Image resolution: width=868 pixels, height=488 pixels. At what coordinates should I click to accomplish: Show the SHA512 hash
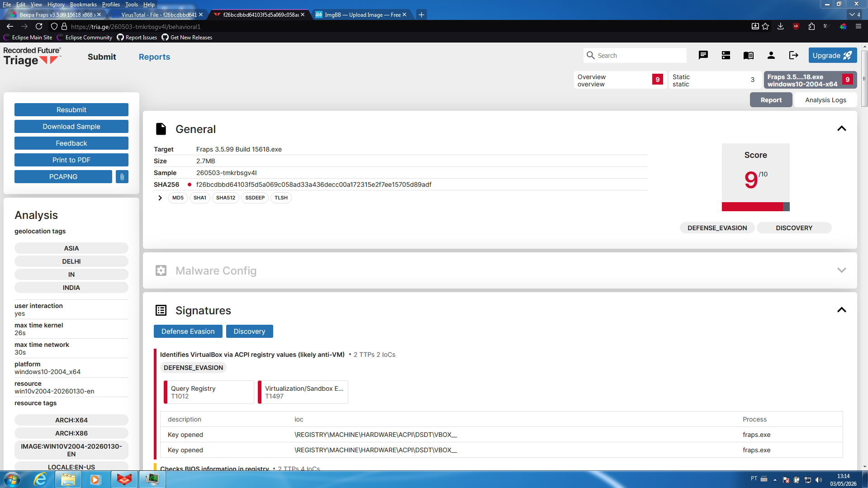click(x=226, y=198)
